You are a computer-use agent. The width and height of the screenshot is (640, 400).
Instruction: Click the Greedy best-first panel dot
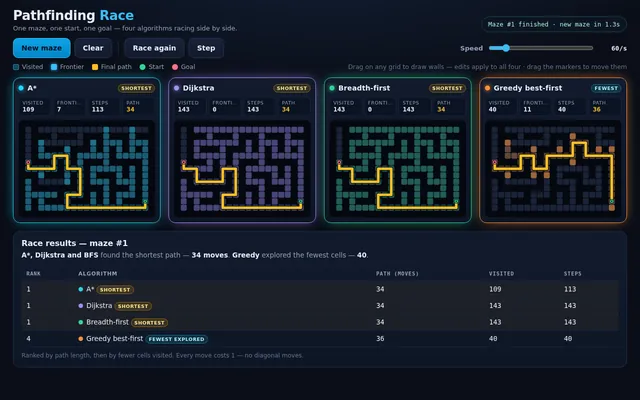487,88
